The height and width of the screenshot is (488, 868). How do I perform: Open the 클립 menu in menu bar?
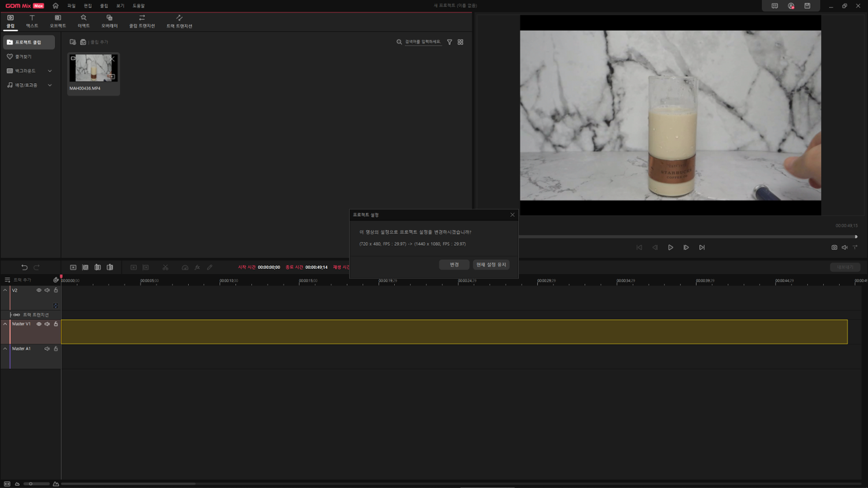[x=104, y=6]
